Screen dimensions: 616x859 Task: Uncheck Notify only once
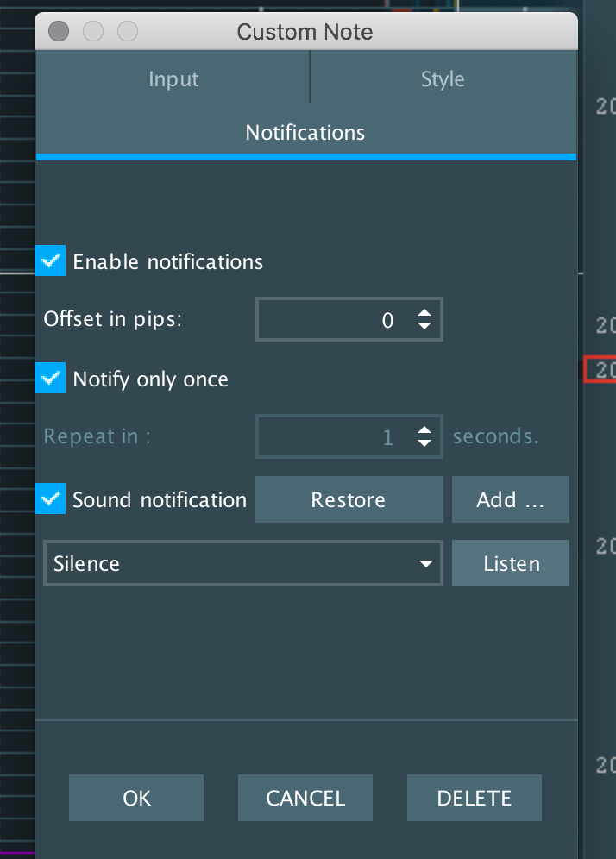coord(49,378)
